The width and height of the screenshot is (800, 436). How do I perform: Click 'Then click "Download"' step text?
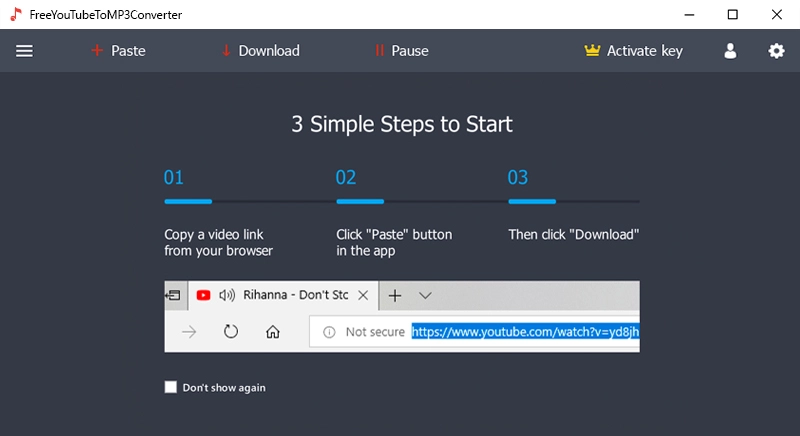coord(573,235)
